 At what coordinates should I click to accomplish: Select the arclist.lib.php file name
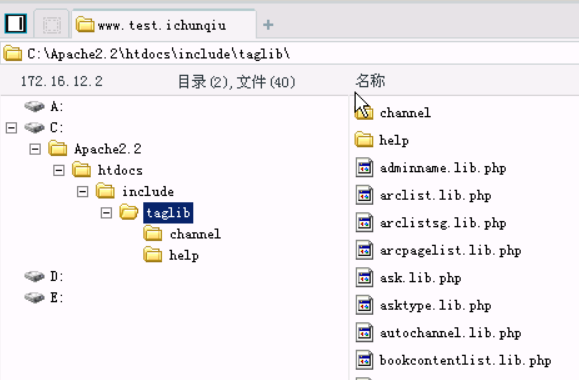pos(435,195)
